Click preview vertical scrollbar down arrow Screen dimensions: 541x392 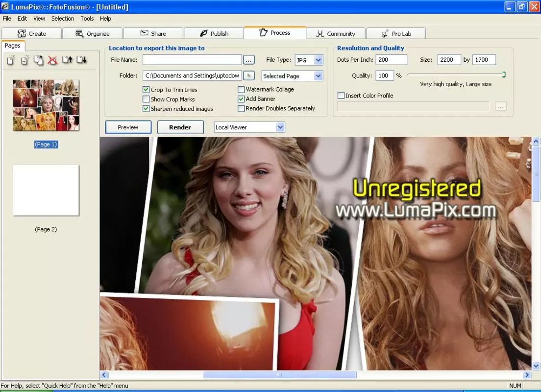tap(536, 366)
